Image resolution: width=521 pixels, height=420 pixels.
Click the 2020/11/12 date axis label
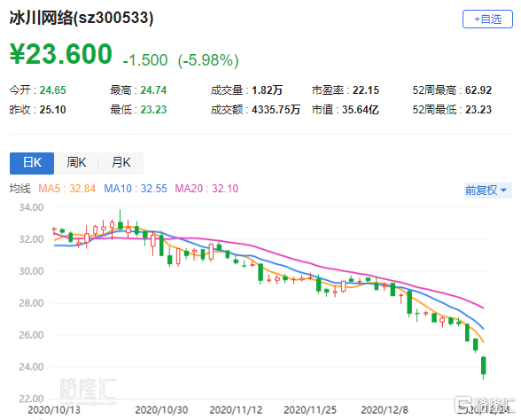tap(236, 410)
